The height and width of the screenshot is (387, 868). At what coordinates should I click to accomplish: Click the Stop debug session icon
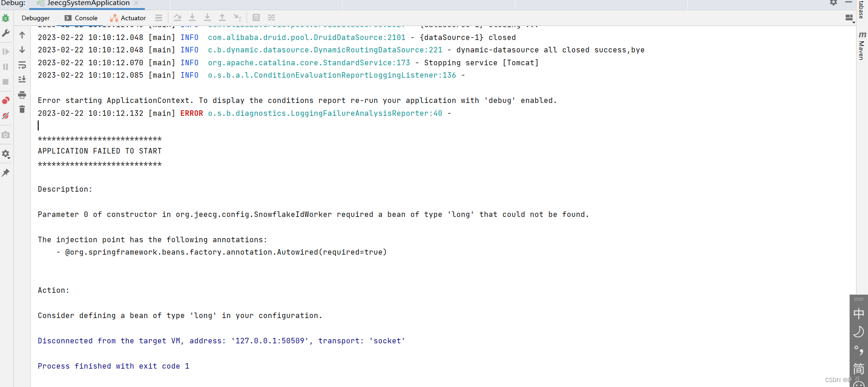6,82
